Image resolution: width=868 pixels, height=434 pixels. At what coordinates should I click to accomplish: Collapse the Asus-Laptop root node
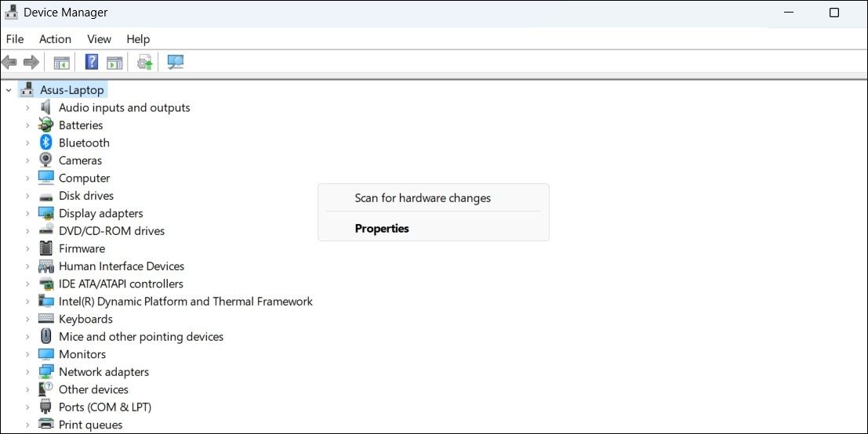9,90
